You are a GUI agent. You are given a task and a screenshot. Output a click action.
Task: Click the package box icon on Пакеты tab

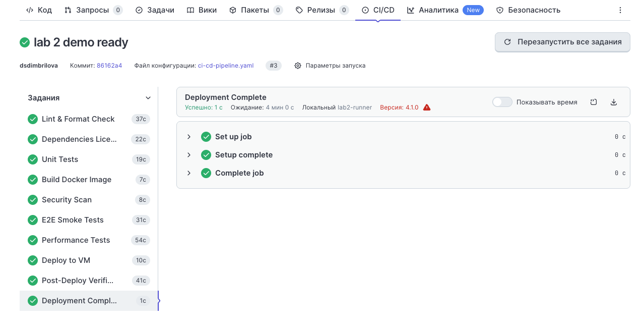tap(232, 10)
